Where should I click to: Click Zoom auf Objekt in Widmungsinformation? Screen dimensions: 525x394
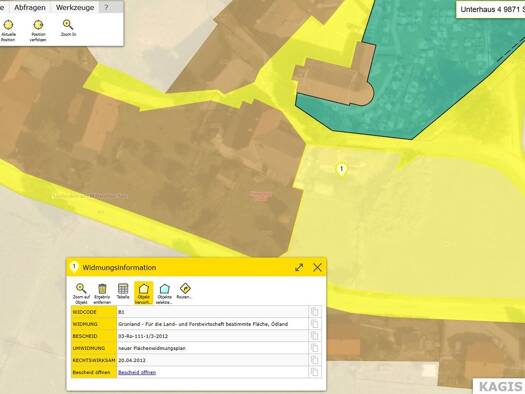[81, 293]
